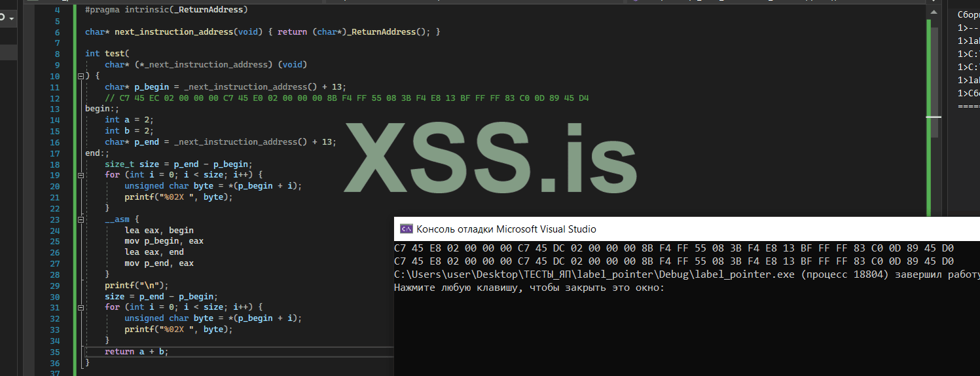Click the label_pointer.exe path line in the console

[x=687, y=274]
